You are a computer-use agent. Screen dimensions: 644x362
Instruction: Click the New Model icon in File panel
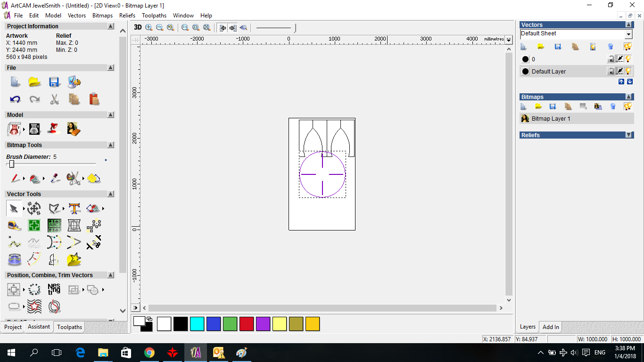(x=15, y=82)
